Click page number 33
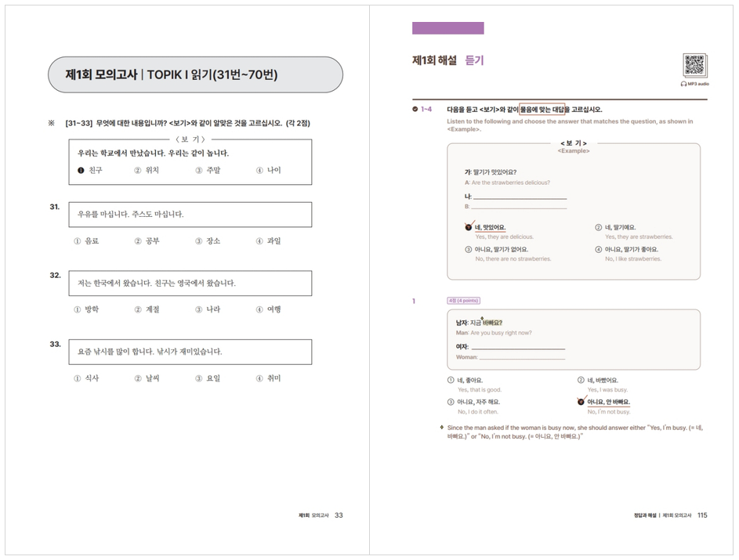 coord(339,515)
